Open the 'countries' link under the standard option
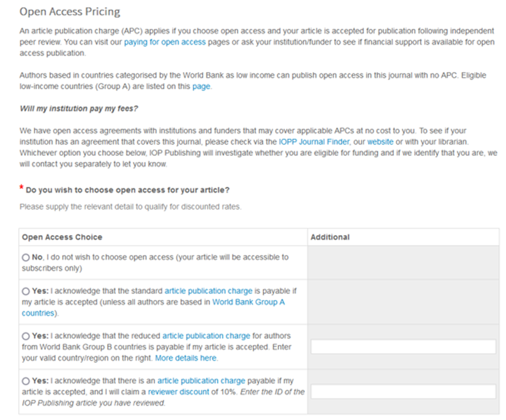Screen dimensions: 506x420 point(38,313)
